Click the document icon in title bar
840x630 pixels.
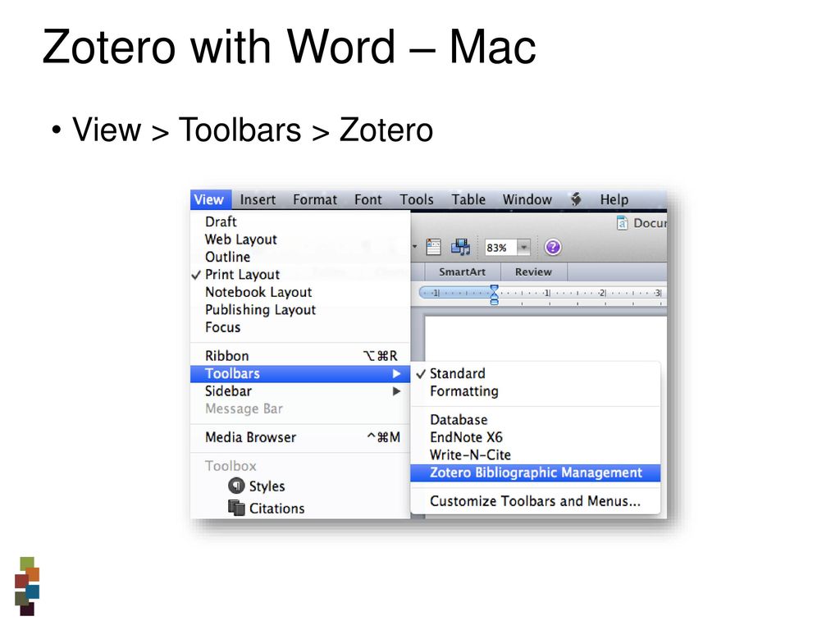(622, 223)
